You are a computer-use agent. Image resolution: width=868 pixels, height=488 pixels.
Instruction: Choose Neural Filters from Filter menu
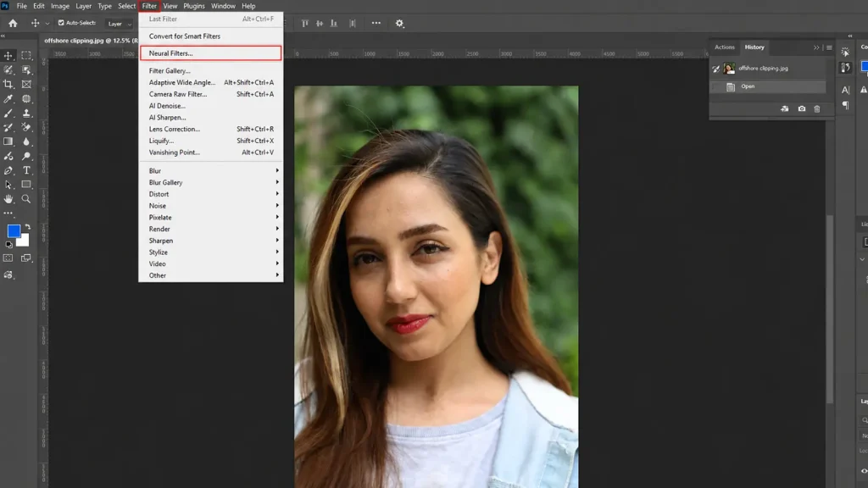(x=211, y=53)
